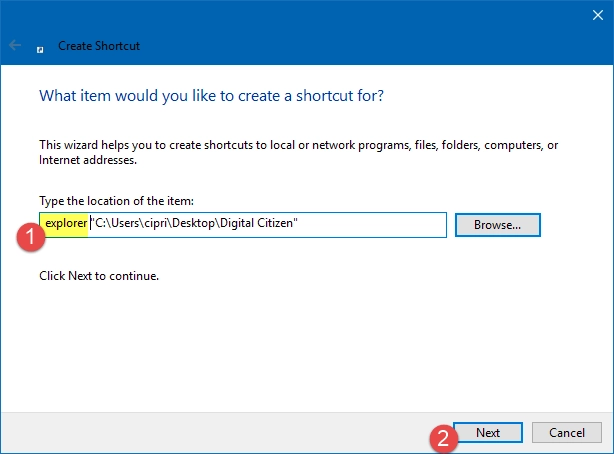Open the Browse... file picker

(x=498, y=225)
